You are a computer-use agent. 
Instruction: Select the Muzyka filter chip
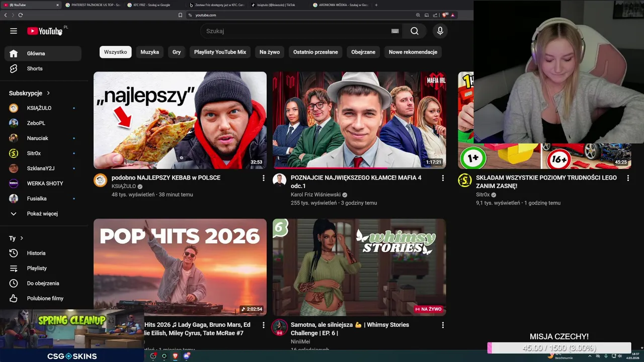pos(149,52)
